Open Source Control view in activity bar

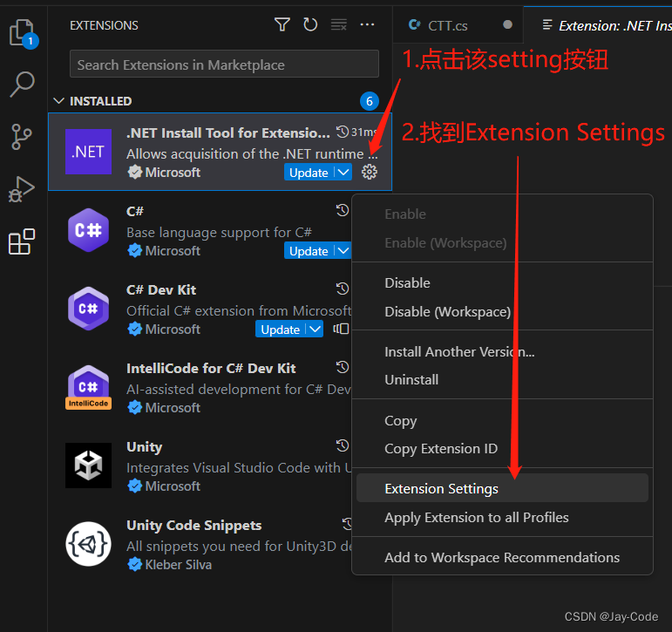22,137
